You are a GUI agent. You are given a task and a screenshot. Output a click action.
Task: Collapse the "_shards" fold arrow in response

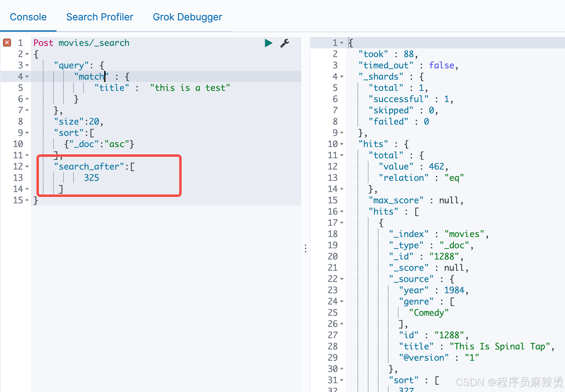pos(342,77)
